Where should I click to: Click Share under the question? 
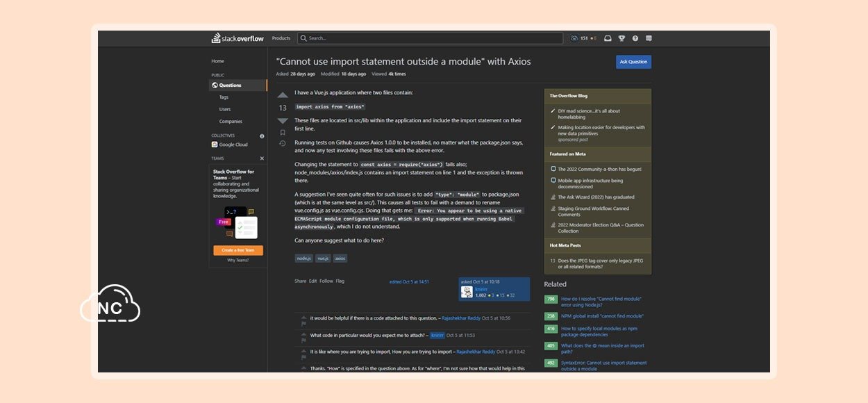(x=300, y=281)
